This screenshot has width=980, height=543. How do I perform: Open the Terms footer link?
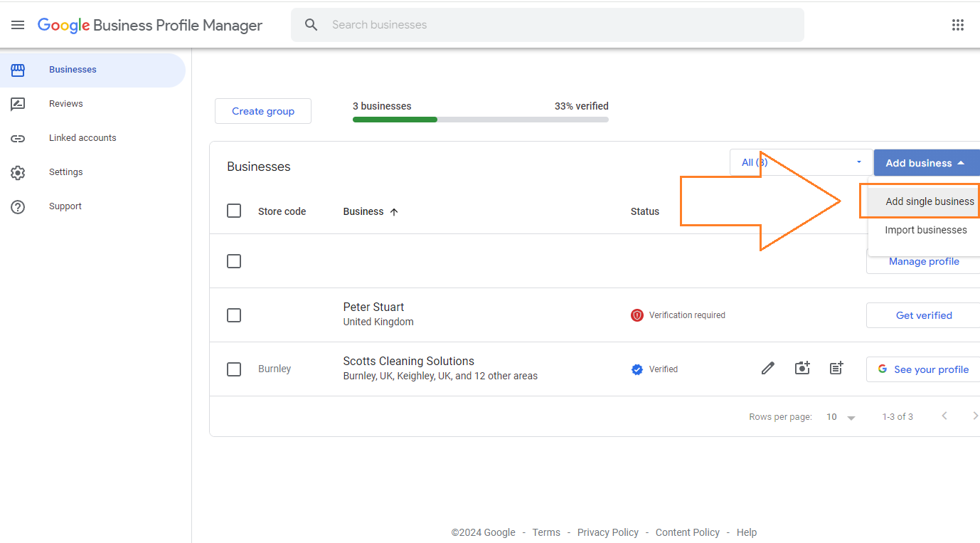tap(546, 532)
